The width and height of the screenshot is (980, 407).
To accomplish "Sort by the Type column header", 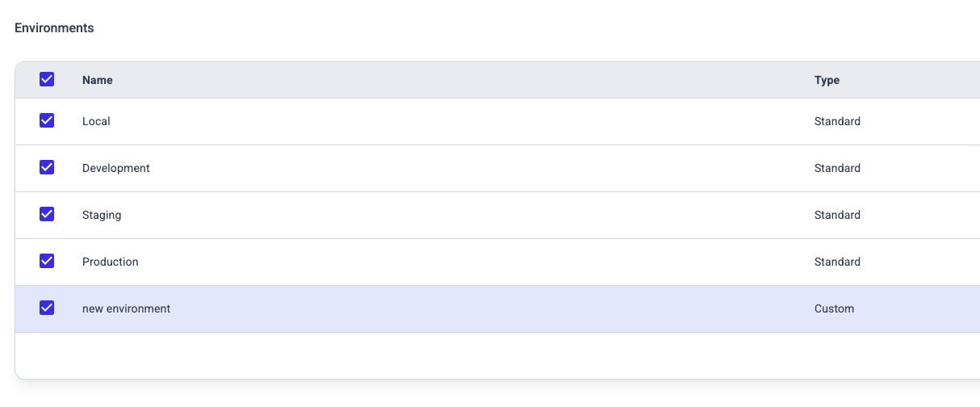I will [827, 80].
